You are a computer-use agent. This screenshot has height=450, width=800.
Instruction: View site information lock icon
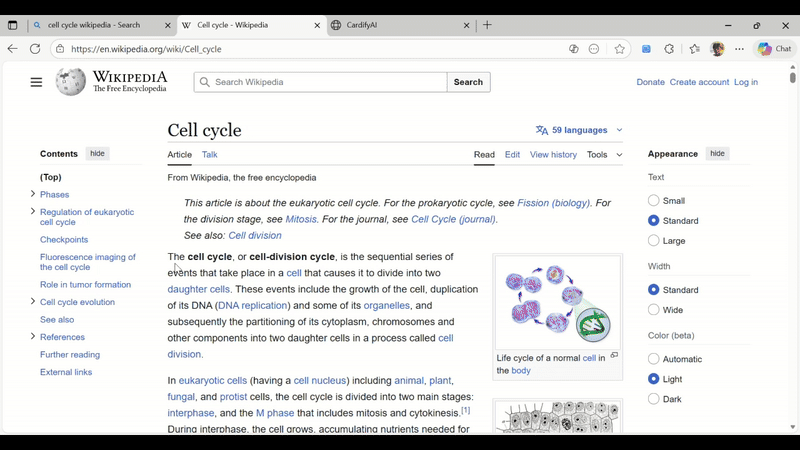[x=60, y=49]
